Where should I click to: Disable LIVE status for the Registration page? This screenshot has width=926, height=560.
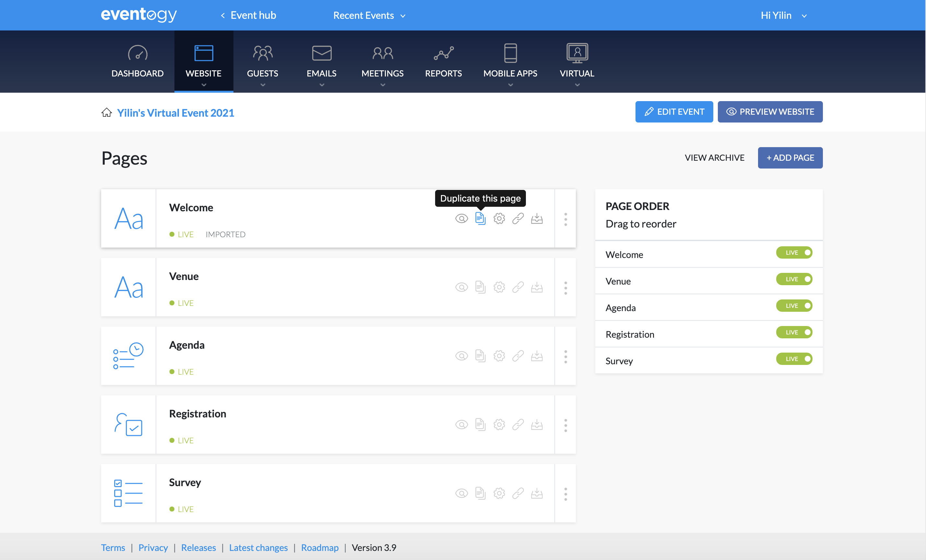pos(794,332)
